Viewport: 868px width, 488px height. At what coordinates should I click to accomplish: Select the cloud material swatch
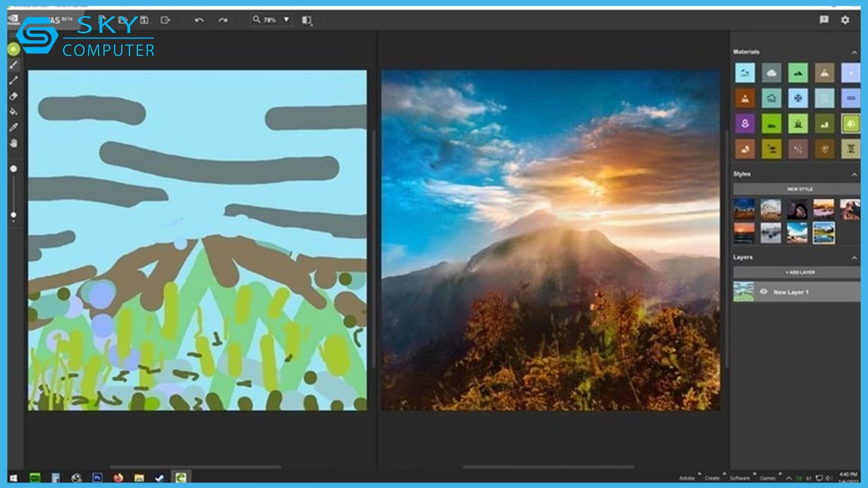[771, 73]
